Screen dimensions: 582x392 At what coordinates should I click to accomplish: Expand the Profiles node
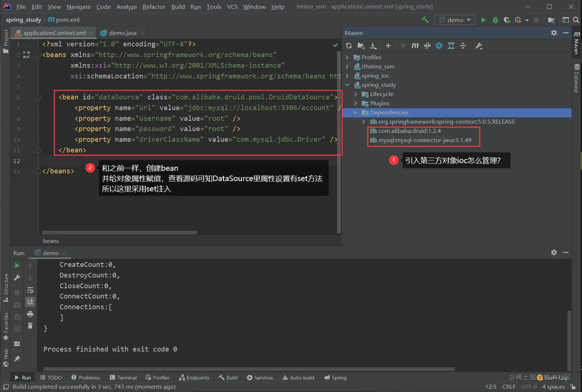[x=347, y=57]
